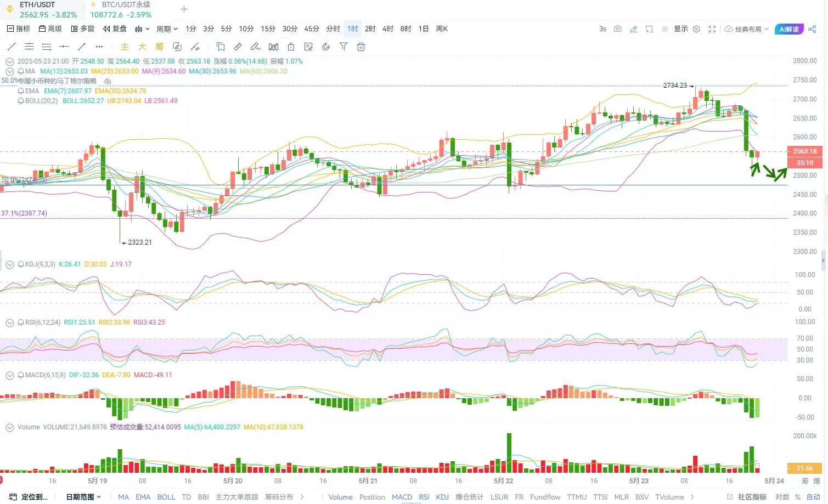Collapse the candle OHLC info row

click(9, 61)
